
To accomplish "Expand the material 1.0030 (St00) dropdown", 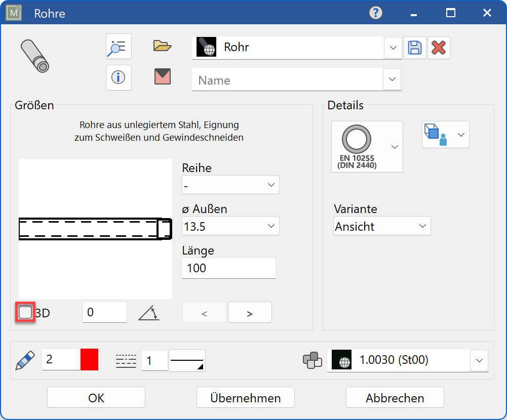I will 479,360.
